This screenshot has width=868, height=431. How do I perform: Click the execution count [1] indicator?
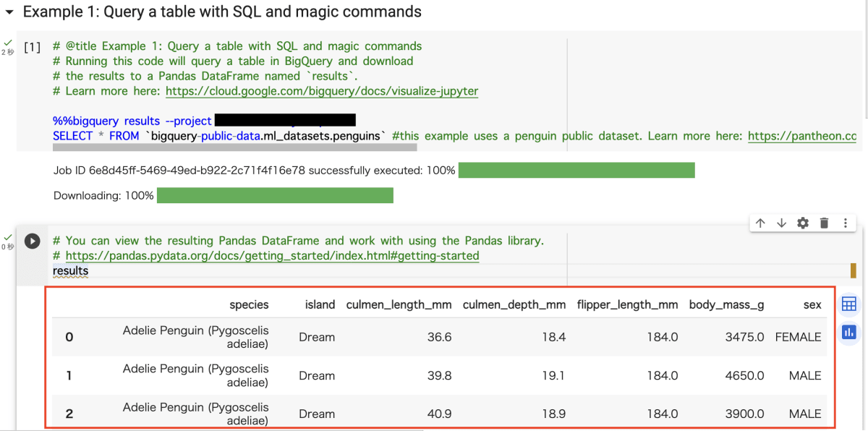click(32, 47)
